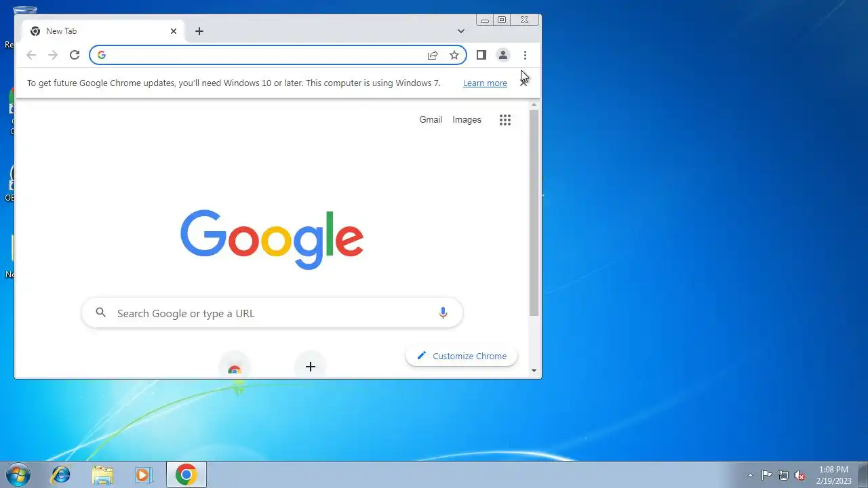Click the page scroll up arrow
The image size is (868, 488).
[x=534, y=104]
